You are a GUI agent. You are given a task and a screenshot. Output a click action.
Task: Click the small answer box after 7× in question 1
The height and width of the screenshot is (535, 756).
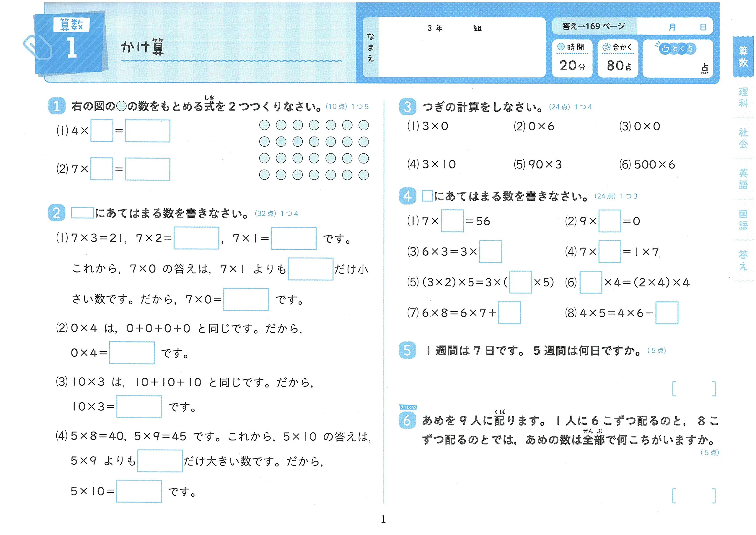[102, 169]
